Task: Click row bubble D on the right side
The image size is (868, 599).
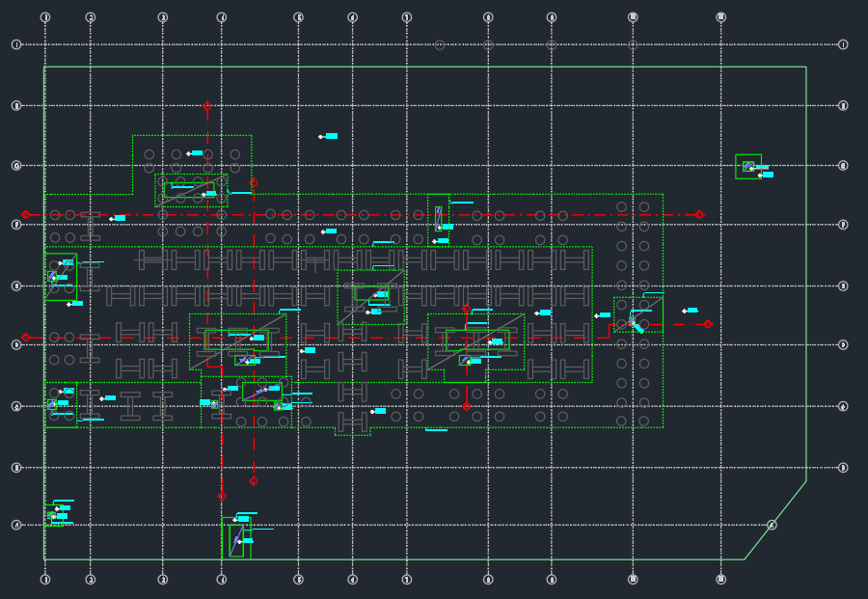Action: click(843, 345)
